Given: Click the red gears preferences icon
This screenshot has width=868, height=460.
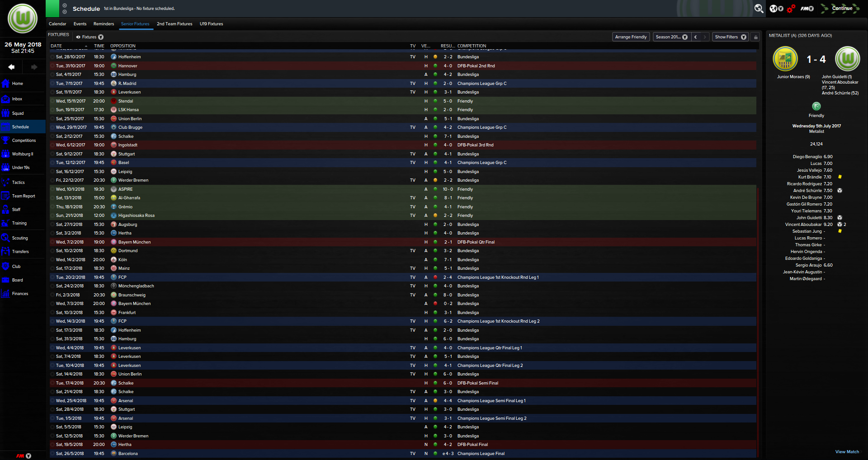Looking at the screenshot, I should [791, 9].
